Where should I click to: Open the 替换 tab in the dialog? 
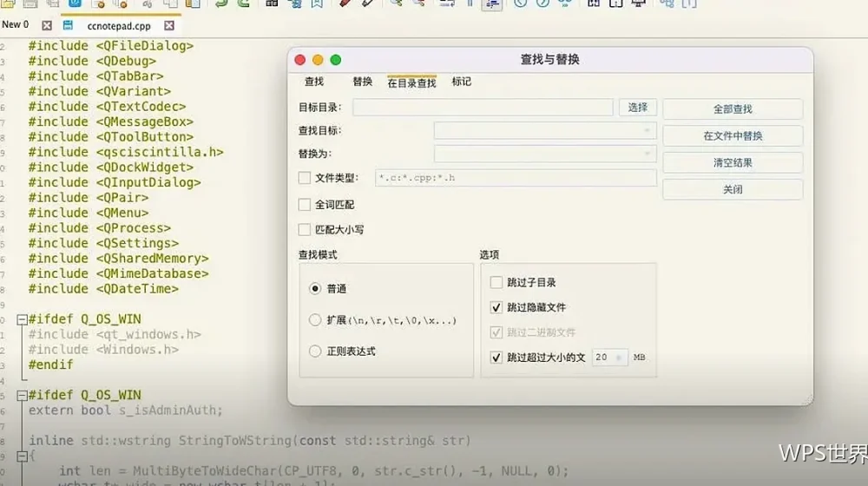coord(363,82)
